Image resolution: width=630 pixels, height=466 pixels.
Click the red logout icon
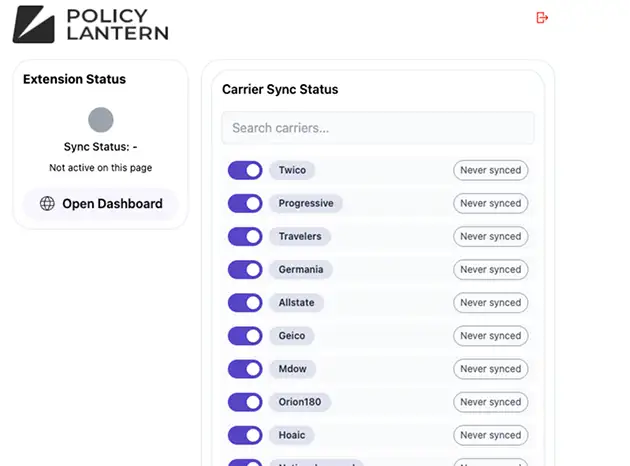542,18
